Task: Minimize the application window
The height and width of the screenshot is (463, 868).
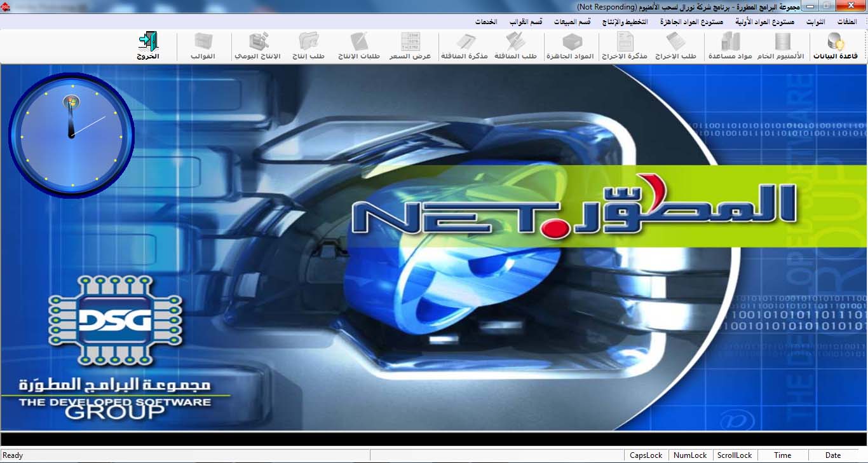Action: coord(809,6)
